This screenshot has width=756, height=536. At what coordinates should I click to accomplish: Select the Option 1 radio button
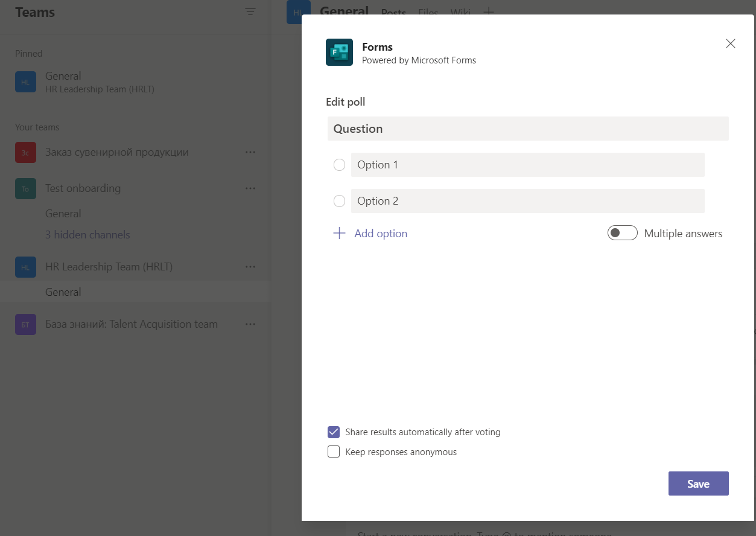point(339,165)
